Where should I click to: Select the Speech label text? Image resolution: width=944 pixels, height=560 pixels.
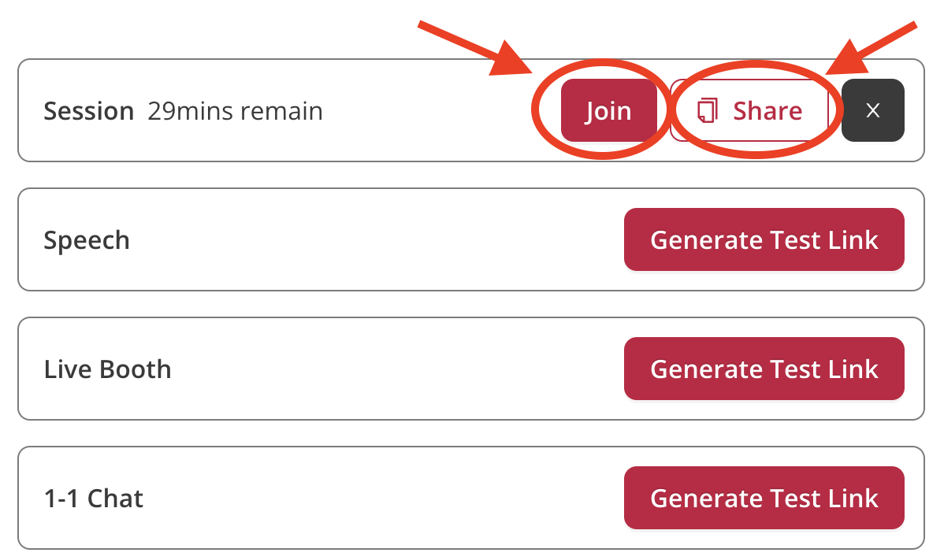tap(87, 240)
